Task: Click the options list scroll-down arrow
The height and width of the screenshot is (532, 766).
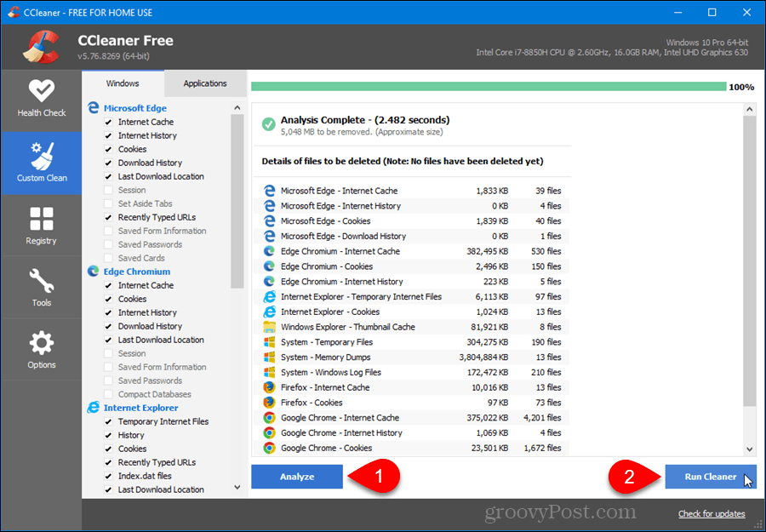Action: [237, 487]
